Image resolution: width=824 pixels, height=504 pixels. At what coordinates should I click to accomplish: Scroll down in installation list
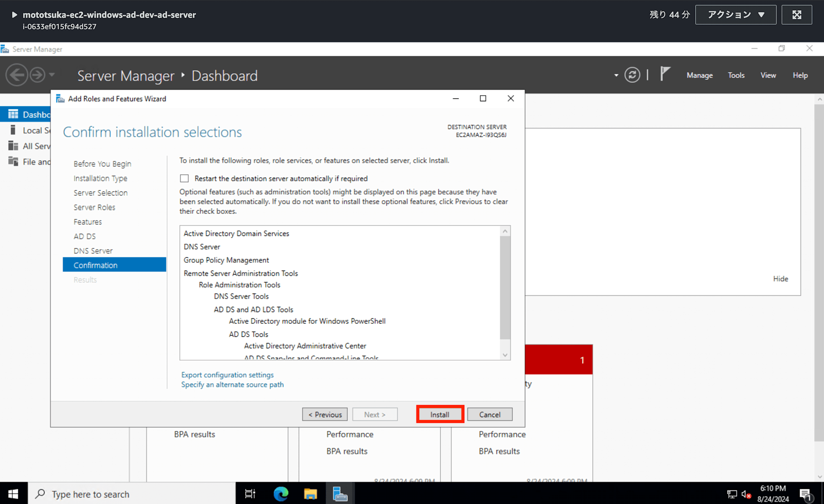[x=504, y=355]
